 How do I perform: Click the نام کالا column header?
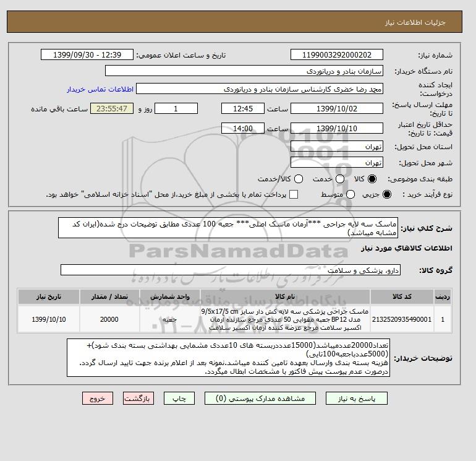tap(285, 296)
